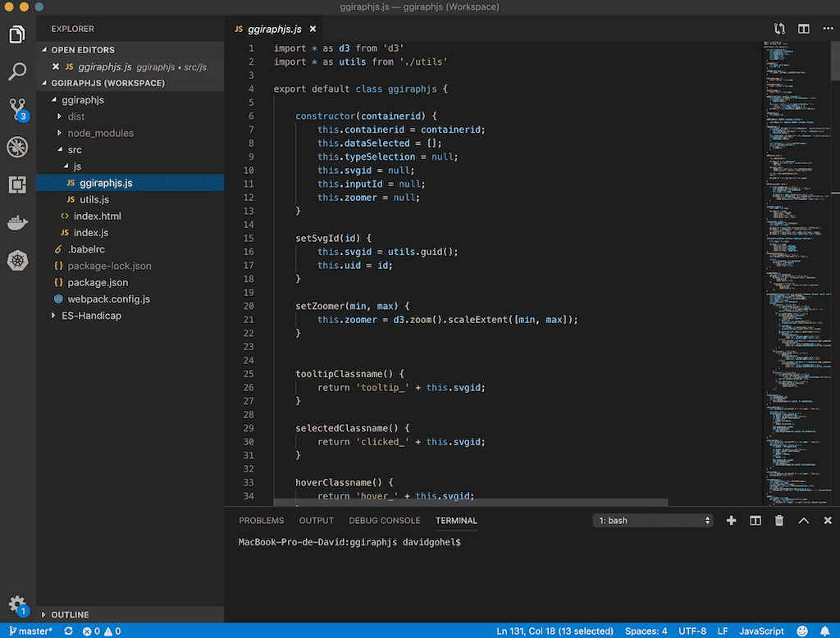Collapse the src folder
Screen dimensions: 840x638
[60, 149]
